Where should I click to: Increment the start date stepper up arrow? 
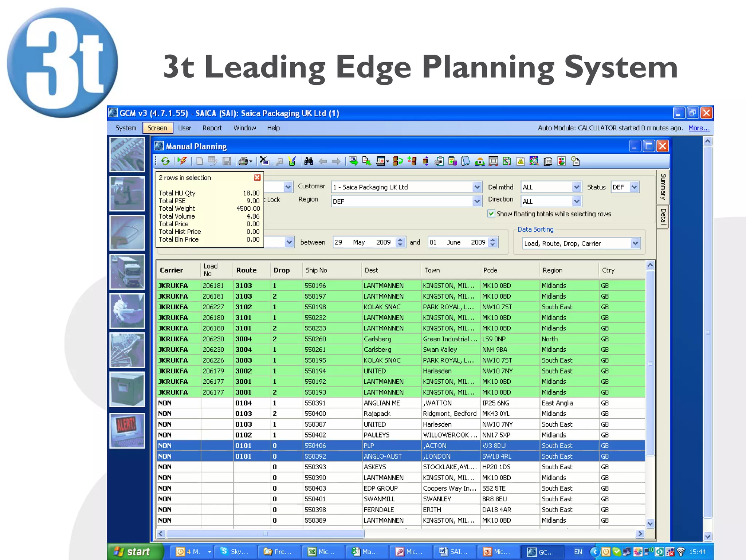[x=400, y=240]
